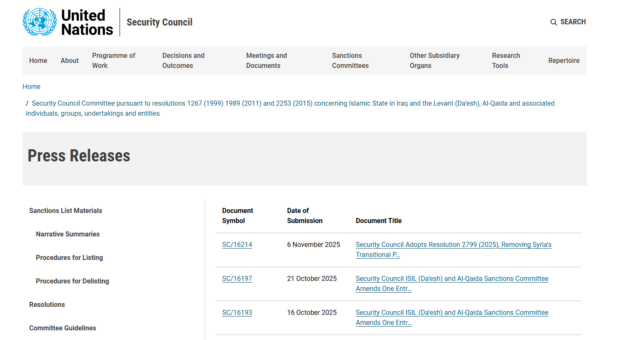Open document symbol SC/16197
The height and width of the screenshot is (340, 644).
point(237,279)
